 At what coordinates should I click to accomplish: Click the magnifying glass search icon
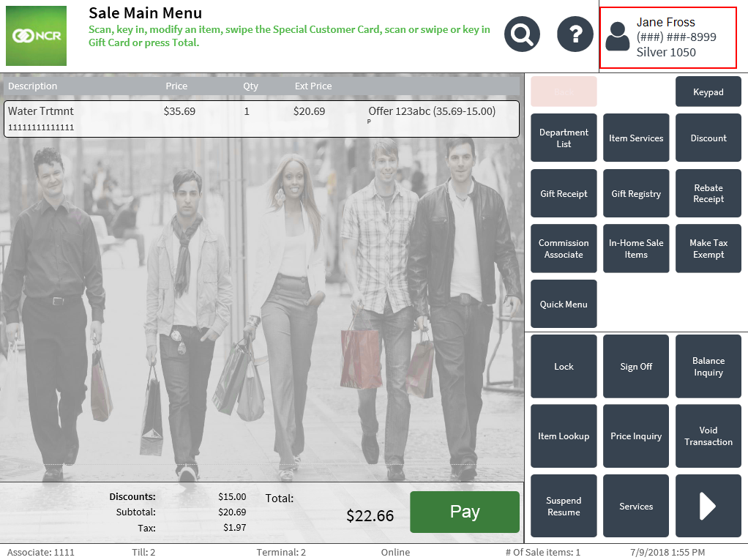click(x=522, y=34)
